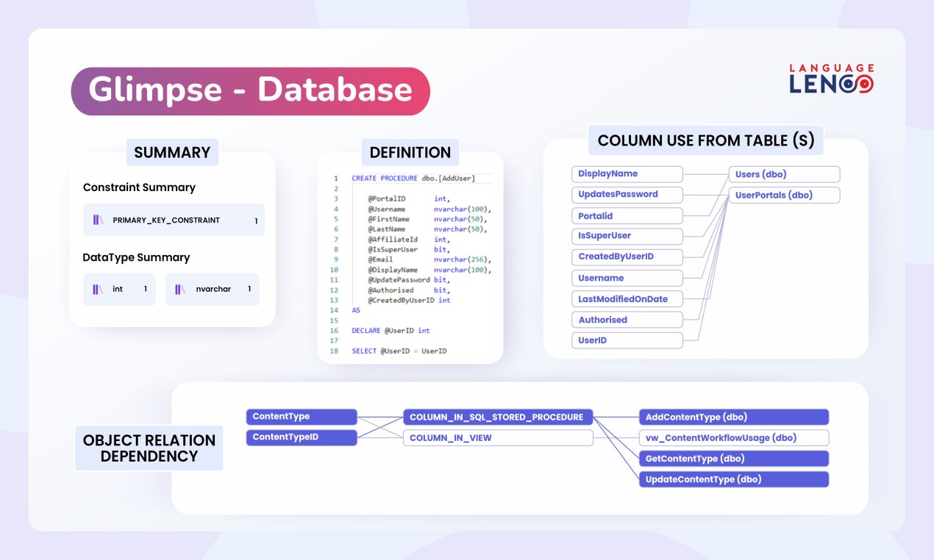The width and height of the screenshot is (934, 560).
Task: Click the nvarchar datatype bars icon
Action: tap(180, 289)
